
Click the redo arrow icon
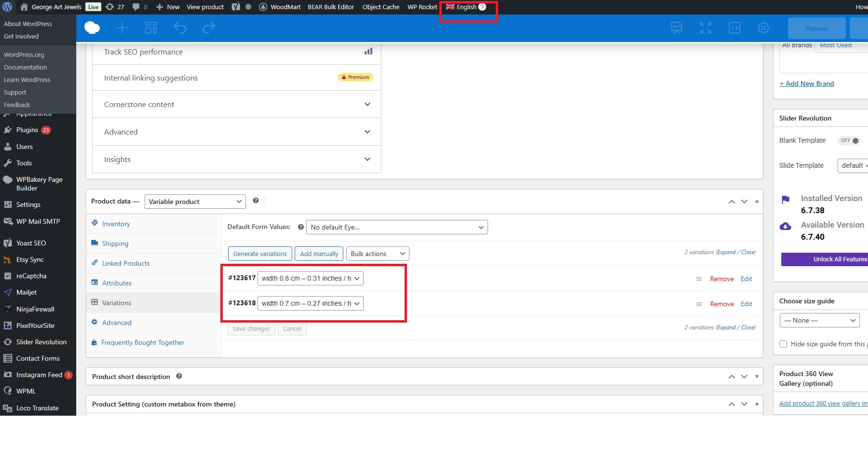click(x=209, y=28)
